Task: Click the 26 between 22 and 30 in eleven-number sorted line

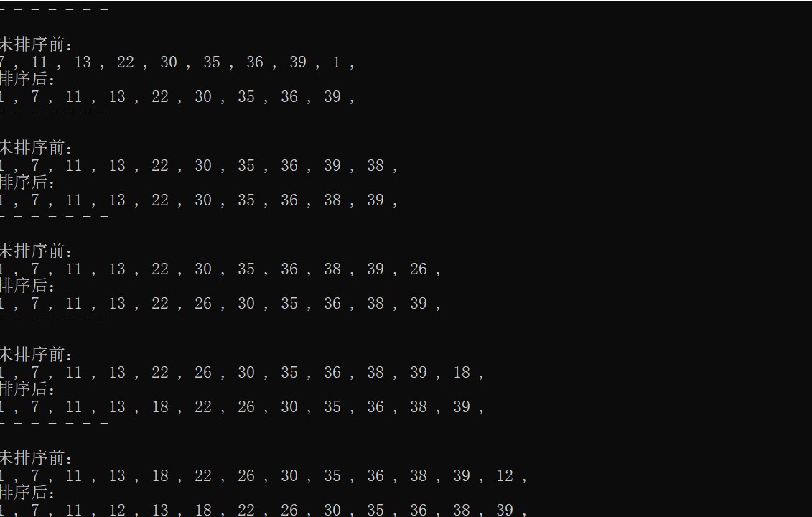Action: click(x=203, y=304)
